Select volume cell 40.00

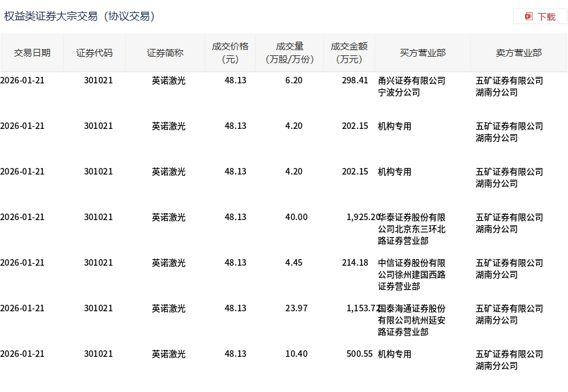pos(296,217)
